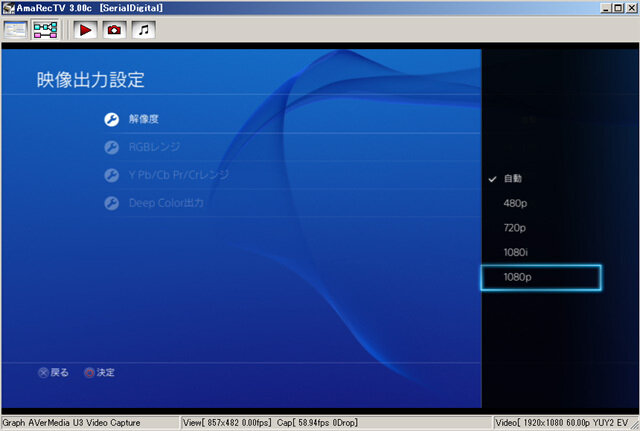Open the Deep Color出力 setting

292,203
